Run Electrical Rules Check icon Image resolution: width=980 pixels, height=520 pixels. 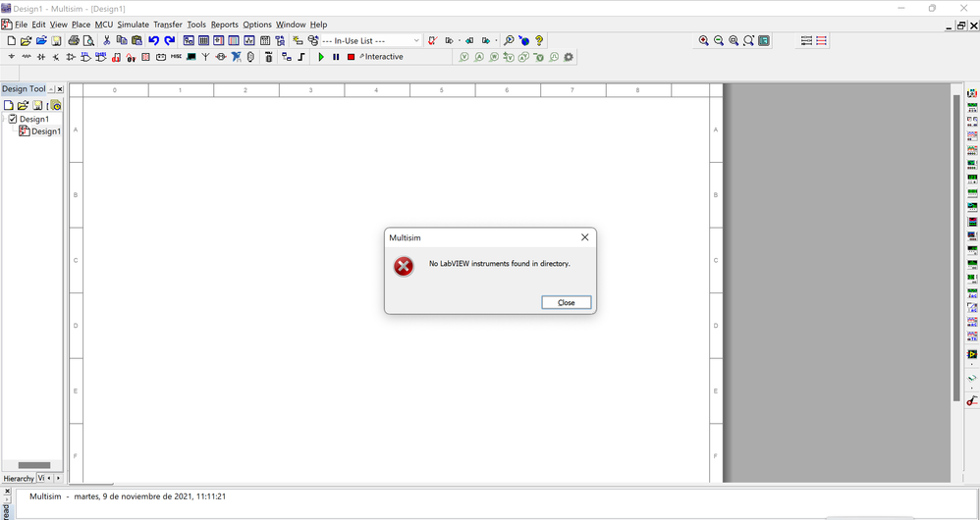tap(432, 40)
